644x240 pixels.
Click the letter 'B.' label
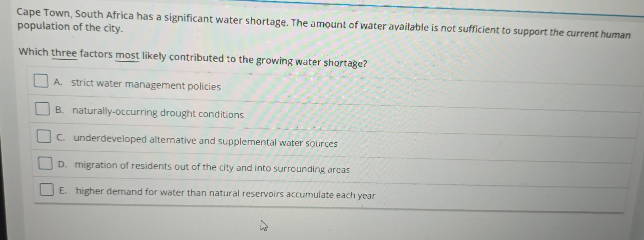click(60, 110)
